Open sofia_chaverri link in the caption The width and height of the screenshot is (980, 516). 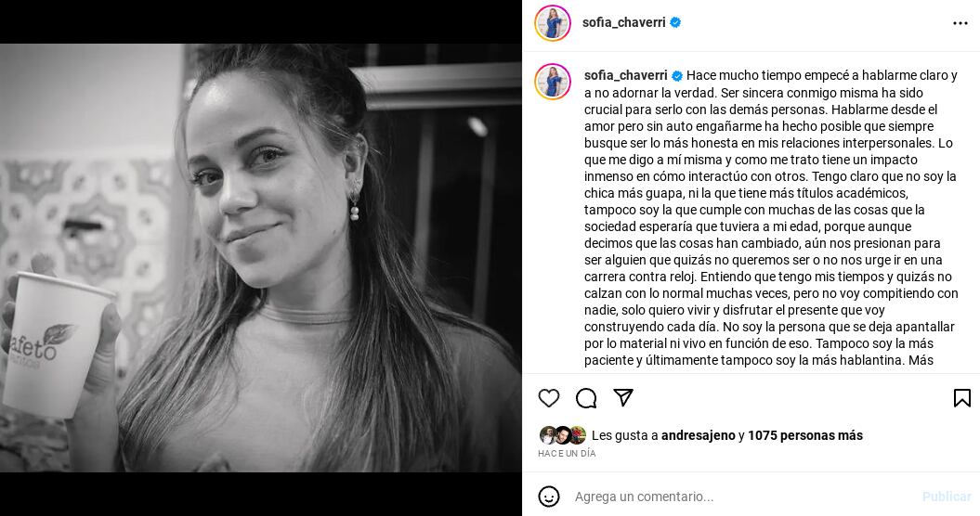pos(626,75)
